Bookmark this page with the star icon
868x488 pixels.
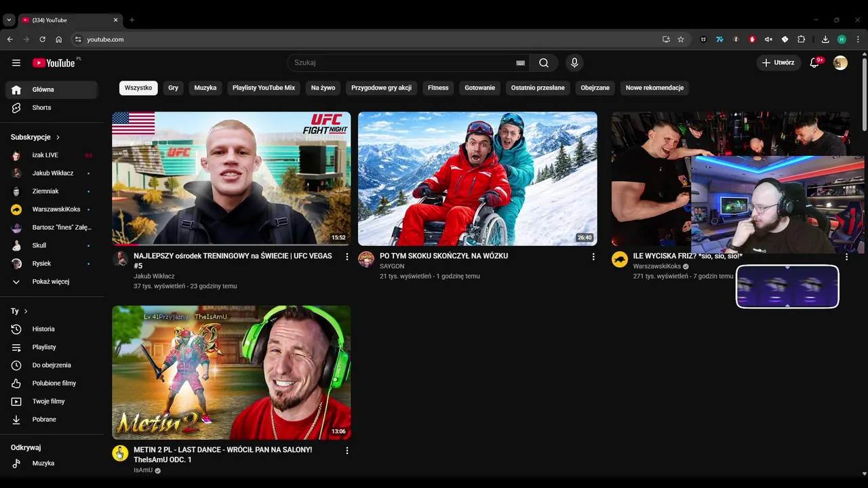pos(681,39)
